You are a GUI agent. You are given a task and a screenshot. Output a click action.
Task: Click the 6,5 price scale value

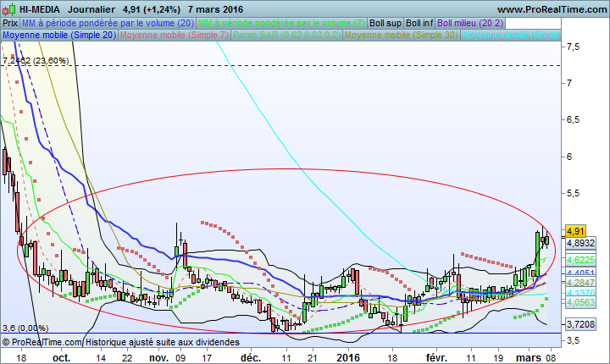click(x=573, y=119)
